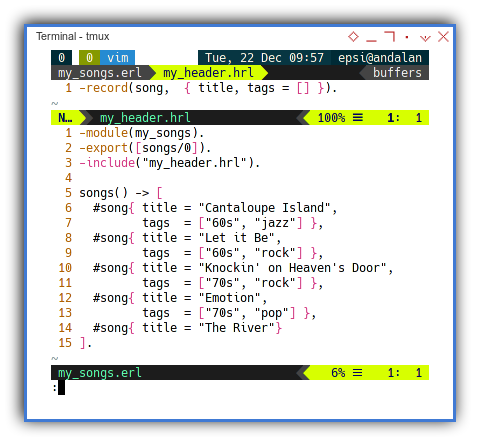
Task: Select the my_header.hrl buffer tab
Action: tap(208, 73)
